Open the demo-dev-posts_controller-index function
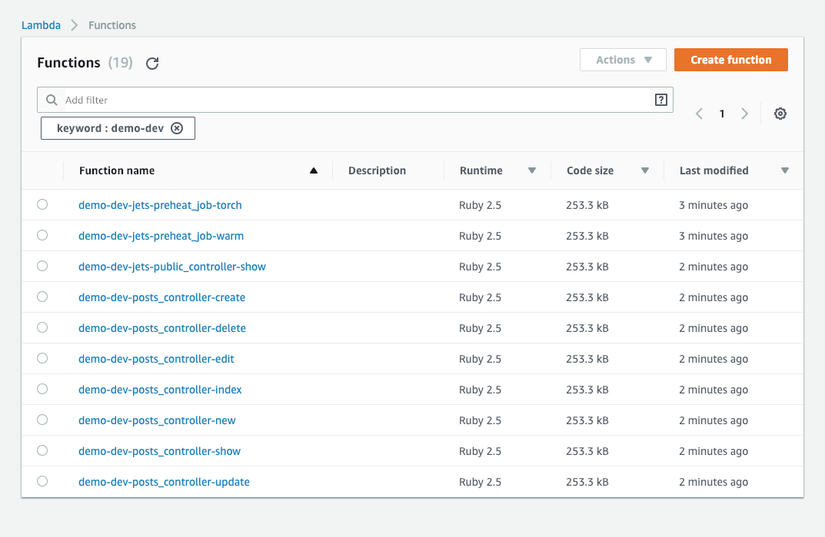The height and width of the screenshot is (537, 825). (160, 389)
